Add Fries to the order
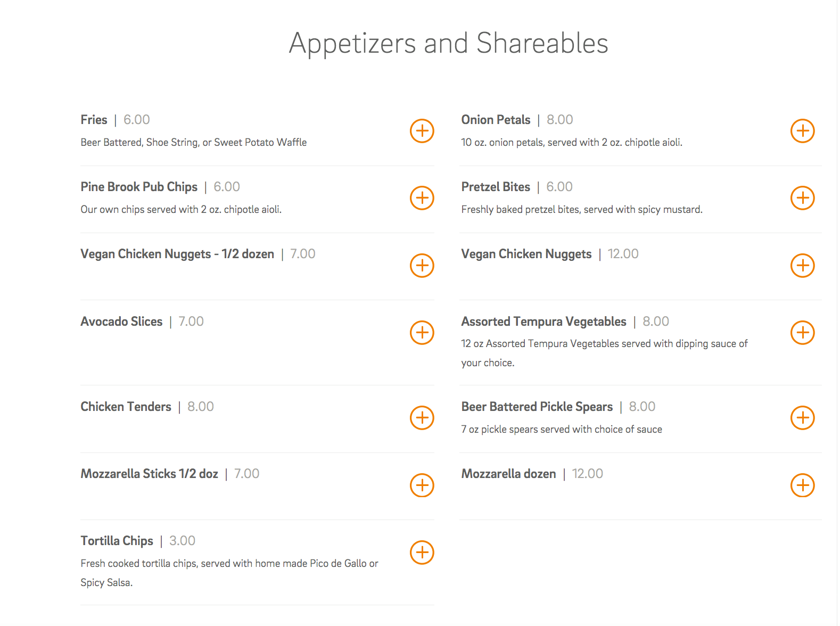Viewport: 840px width, 626px height. [x=422, y=131]
